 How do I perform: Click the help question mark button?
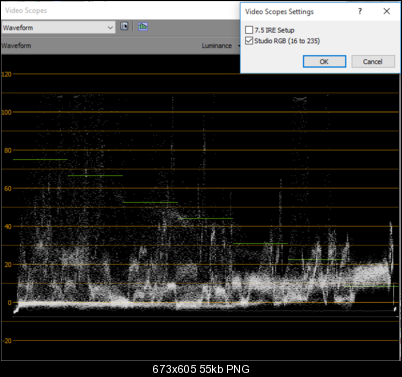pos(360,11)
